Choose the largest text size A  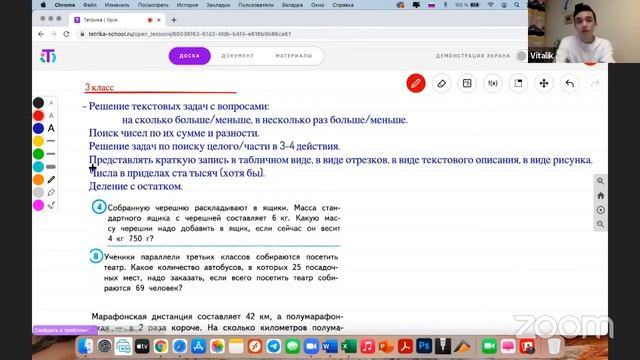[x=51, y=128]
